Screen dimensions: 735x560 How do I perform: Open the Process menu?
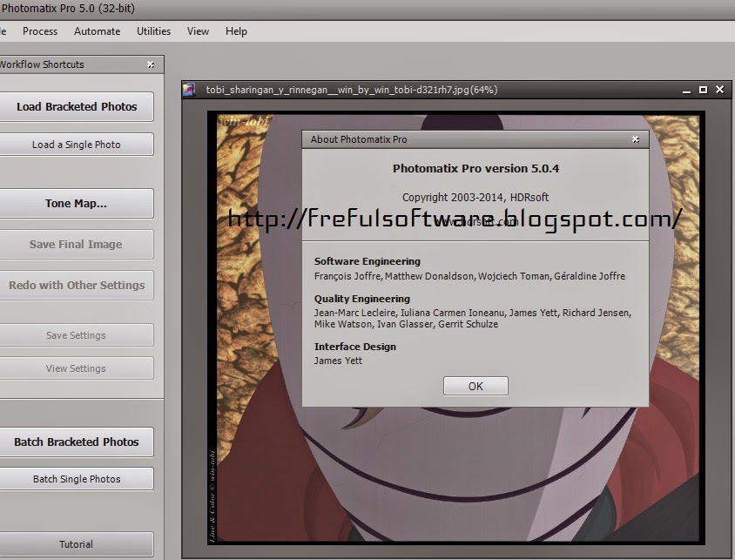pos(40,31)
